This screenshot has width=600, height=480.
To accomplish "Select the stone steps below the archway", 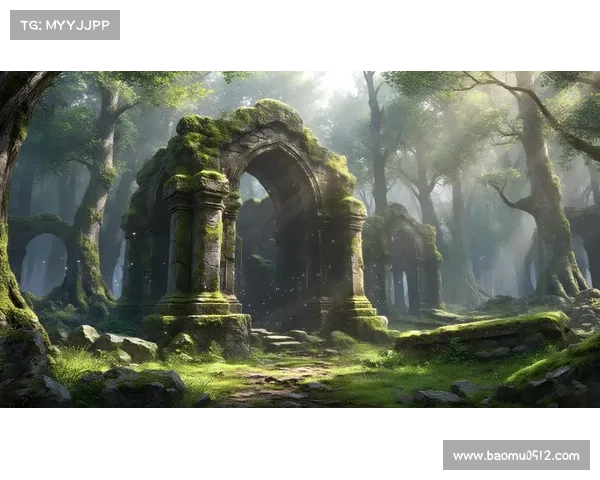I will pos(277,341).
